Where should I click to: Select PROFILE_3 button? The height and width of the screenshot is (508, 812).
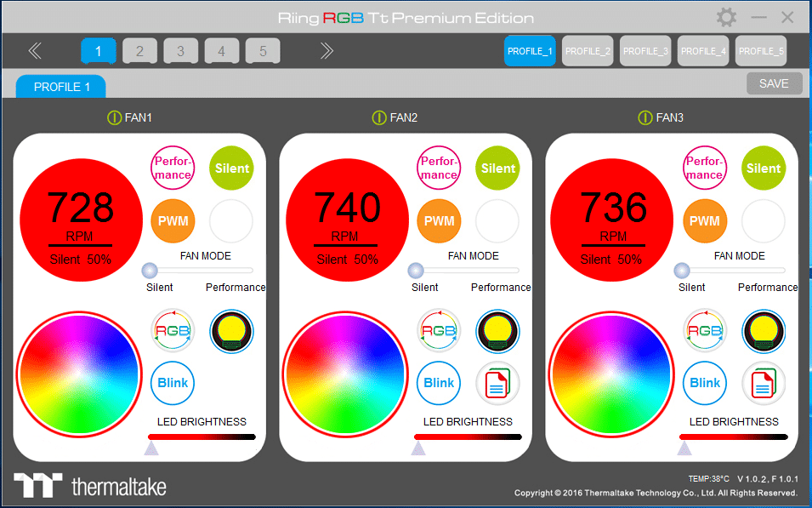[x=645, y=51]
